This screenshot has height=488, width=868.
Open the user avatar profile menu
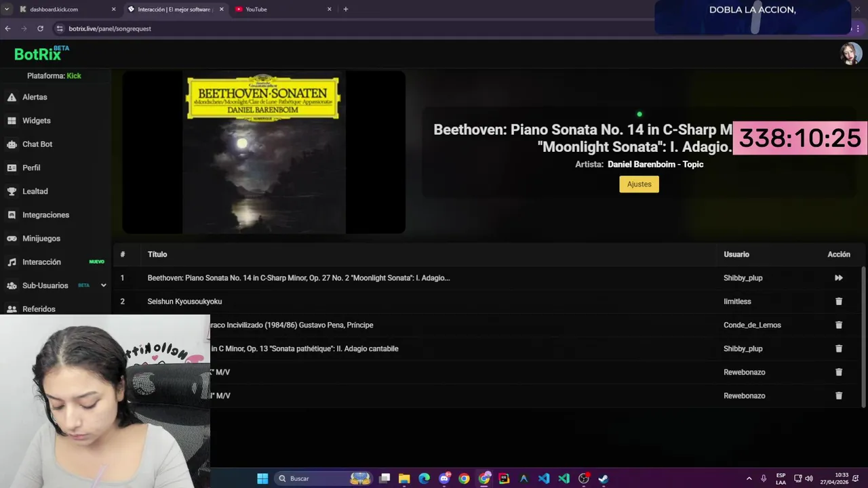[x=850, y=54]
